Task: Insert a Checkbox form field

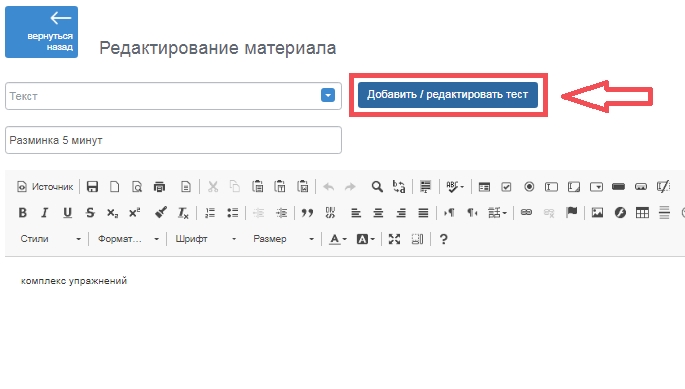Action: tap(506, 187)
